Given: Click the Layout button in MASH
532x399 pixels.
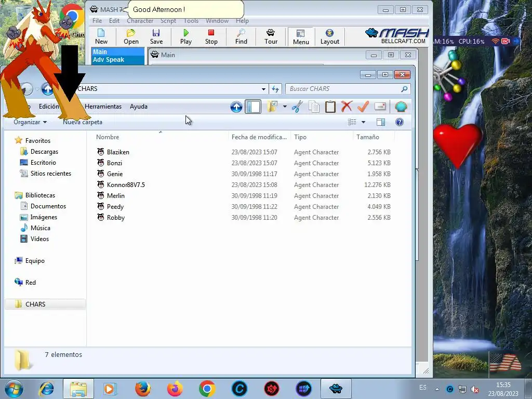Looking at the screenshot, I should [329, 37].
